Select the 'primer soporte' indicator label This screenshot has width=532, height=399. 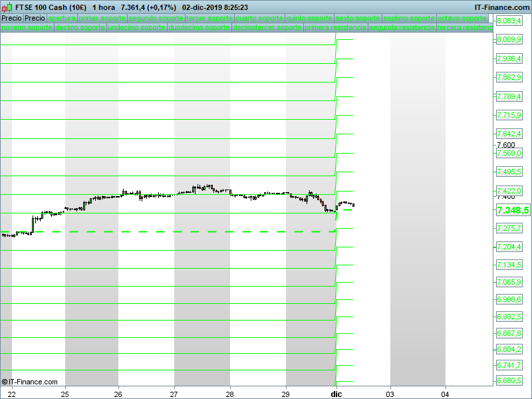click(102, 18)
